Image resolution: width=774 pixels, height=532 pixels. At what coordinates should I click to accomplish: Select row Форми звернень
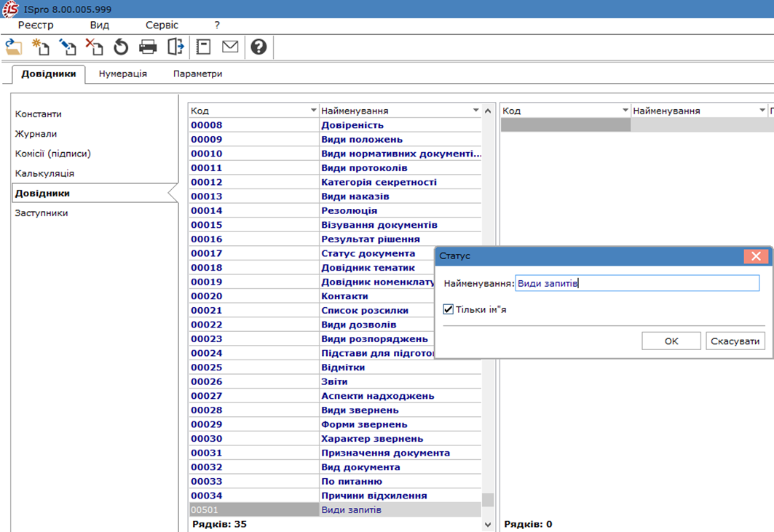[x=335, y=424]
